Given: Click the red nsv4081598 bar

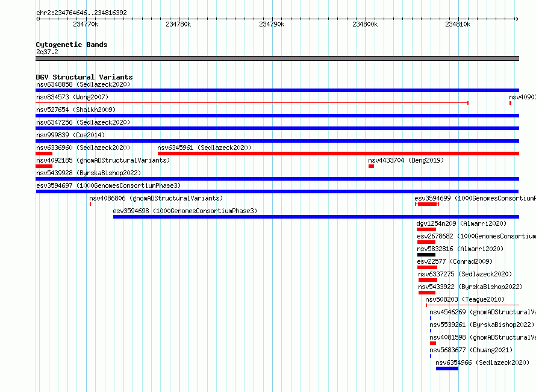Looking at the screenshot, I should (x=433, y=343).
